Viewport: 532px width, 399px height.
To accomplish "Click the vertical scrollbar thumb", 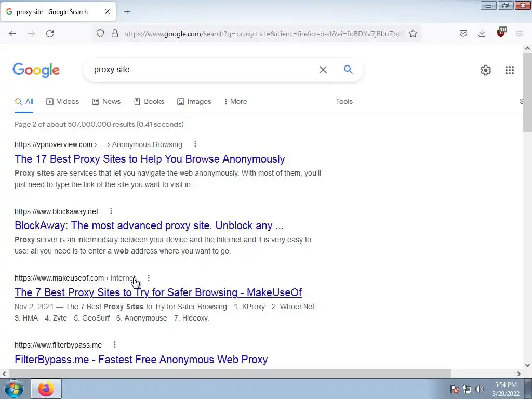I will pyautogui.click(x=528, y=92).
